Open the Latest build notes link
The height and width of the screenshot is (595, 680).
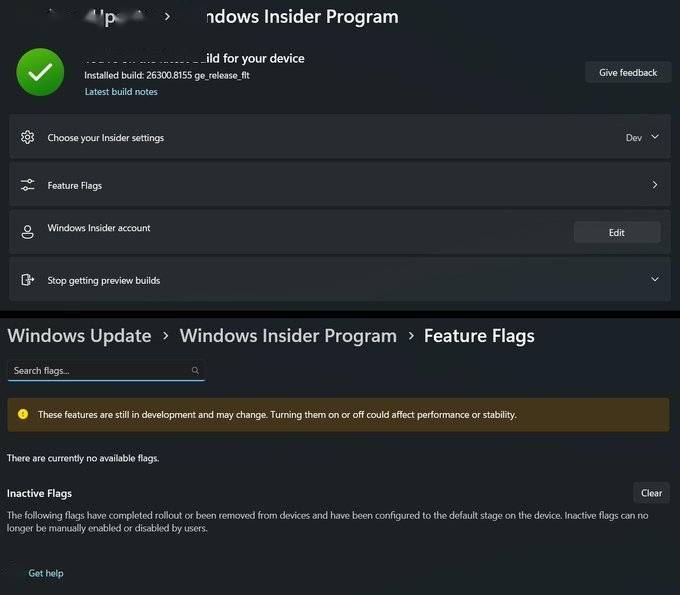[x=121, y=92]
